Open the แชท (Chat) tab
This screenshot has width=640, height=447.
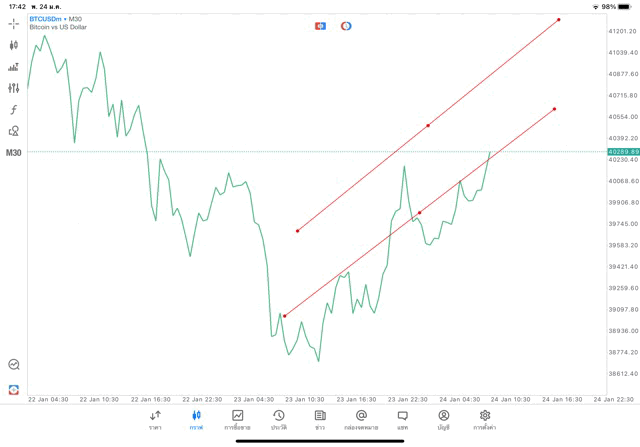click(x=402, y=419)
